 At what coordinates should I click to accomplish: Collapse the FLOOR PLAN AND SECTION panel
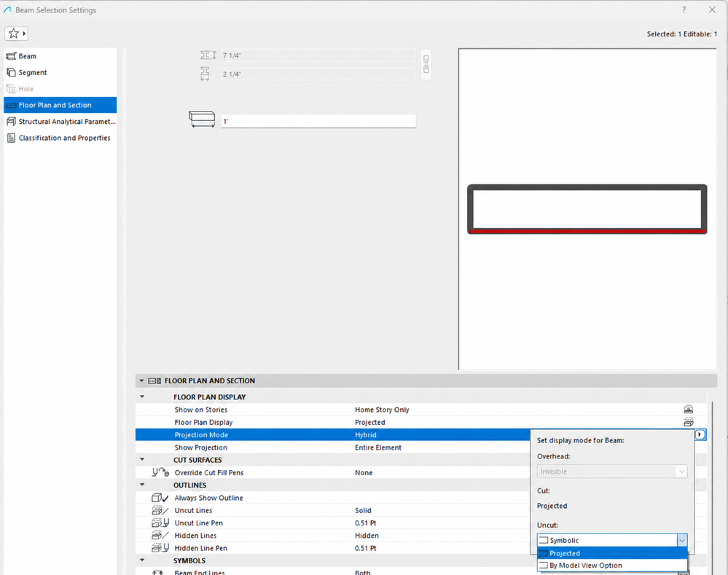click(141, 381)
